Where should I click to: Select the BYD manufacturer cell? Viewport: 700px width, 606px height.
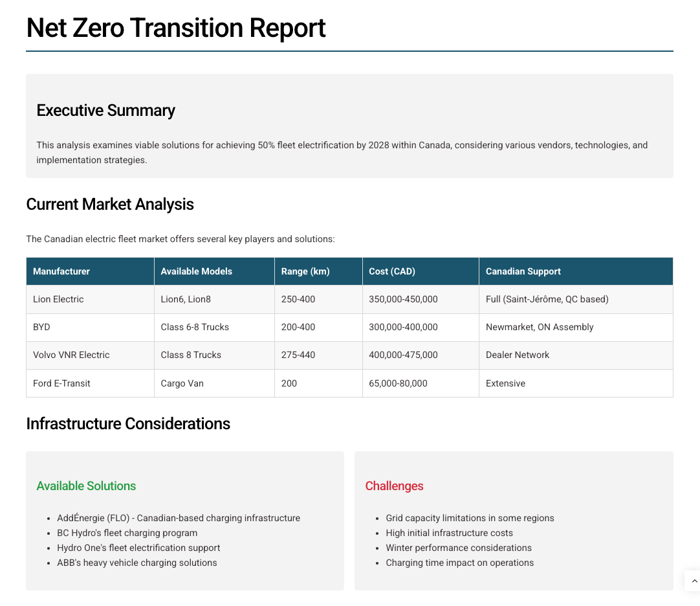(90, 327)
